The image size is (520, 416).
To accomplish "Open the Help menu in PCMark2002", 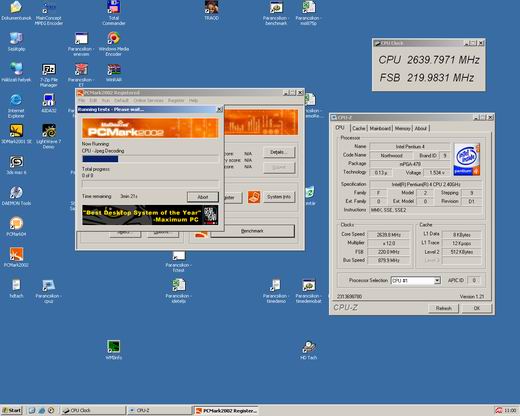I will coord(193,100).
